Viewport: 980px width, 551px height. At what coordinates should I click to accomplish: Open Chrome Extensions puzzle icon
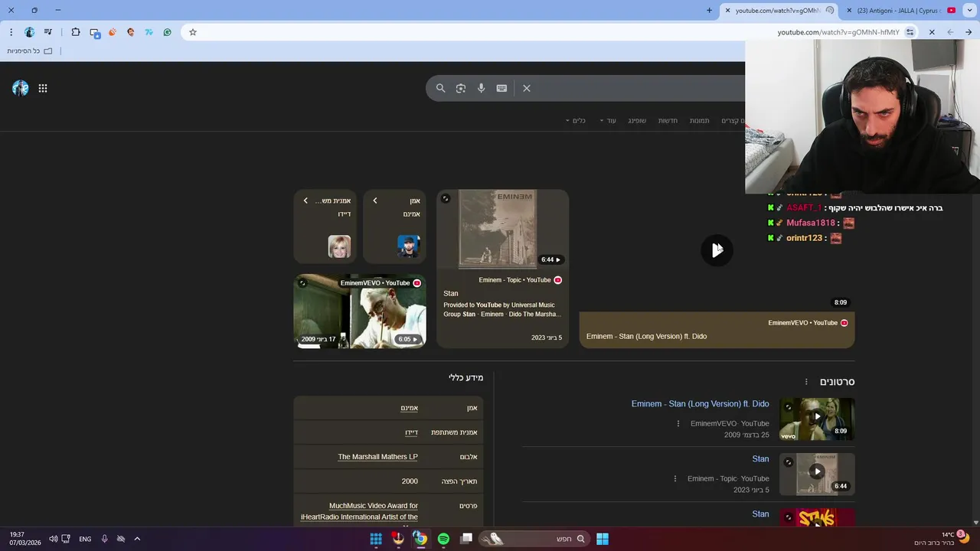[76, 32]
